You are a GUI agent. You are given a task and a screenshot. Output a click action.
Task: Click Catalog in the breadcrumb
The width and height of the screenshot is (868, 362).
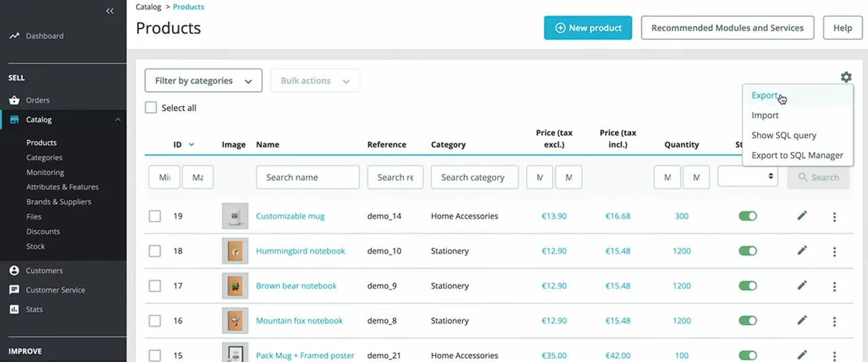(149, 7)
